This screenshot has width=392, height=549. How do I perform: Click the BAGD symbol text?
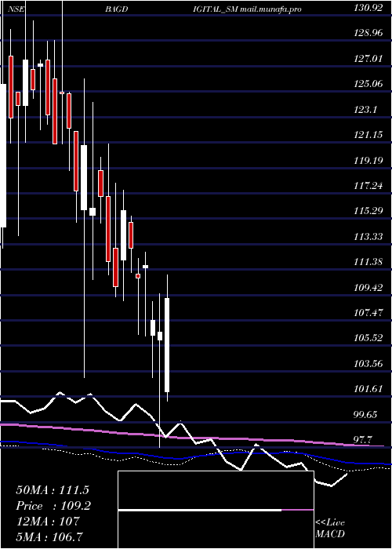[116, 9]
